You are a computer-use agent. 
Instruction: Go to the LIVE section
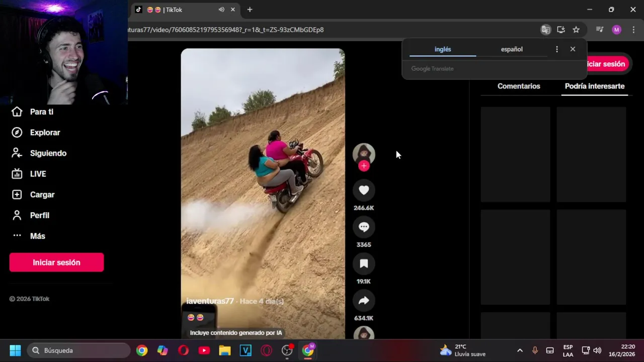[29, 173]
